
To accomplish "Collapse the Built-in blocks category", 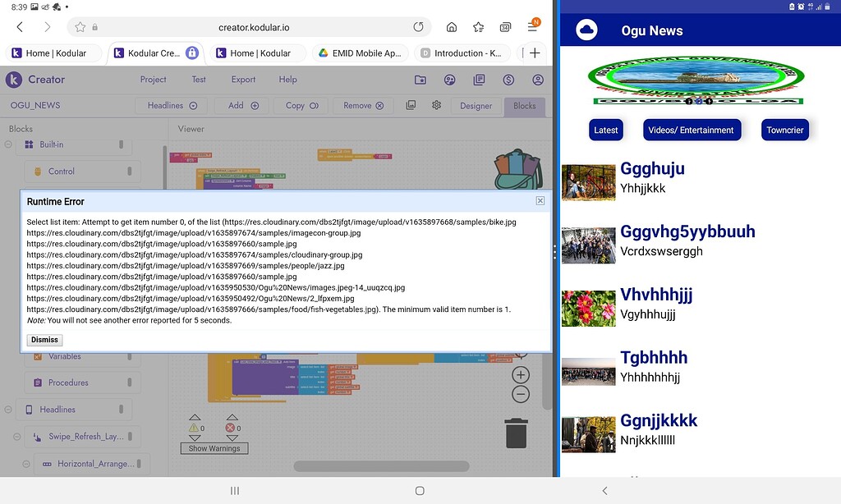I will (8, 144).
